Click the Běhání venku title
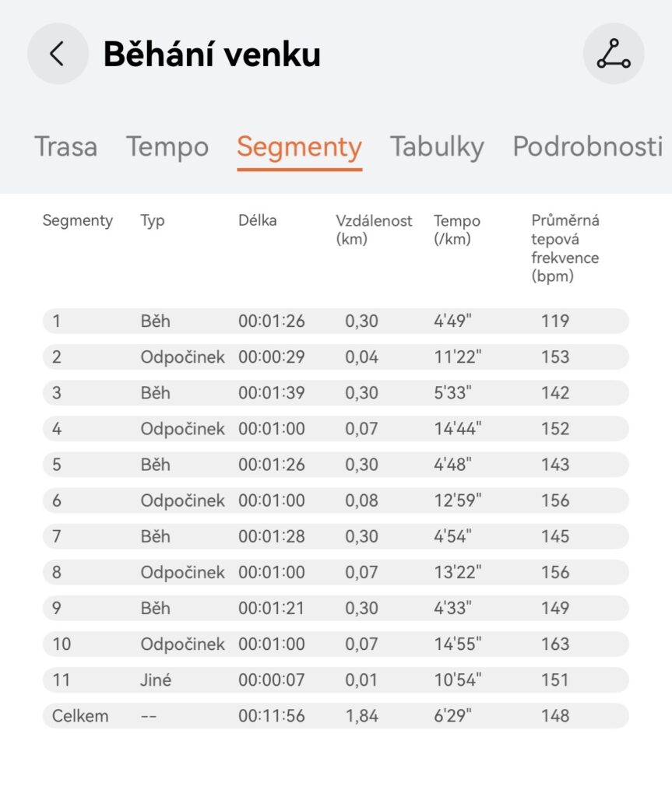This screenshot has height=797, width=672. (212, 54)
